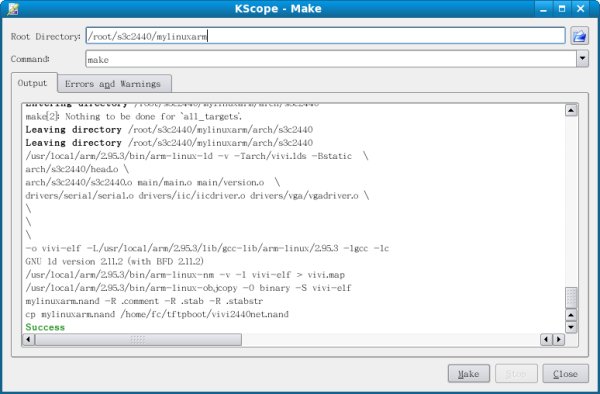Click the 'arm-linux-nm' command line

coord(185,275)
